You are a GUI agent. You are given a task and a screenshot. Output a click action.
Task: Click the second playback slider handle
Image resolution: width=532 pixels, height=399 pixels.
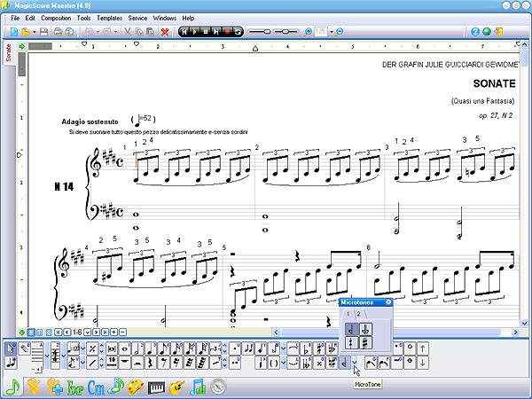click(x=286, y=32)
